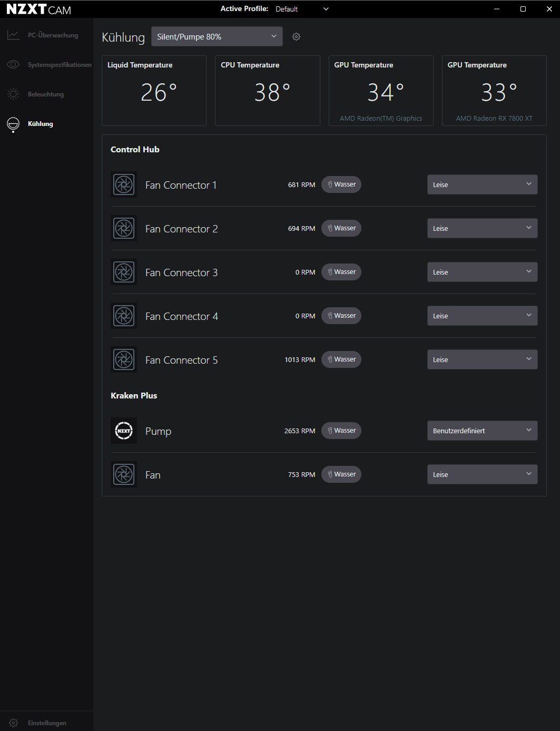Click the NZXT CAM logo
The image size is (560, 731).
coord(38,9)
